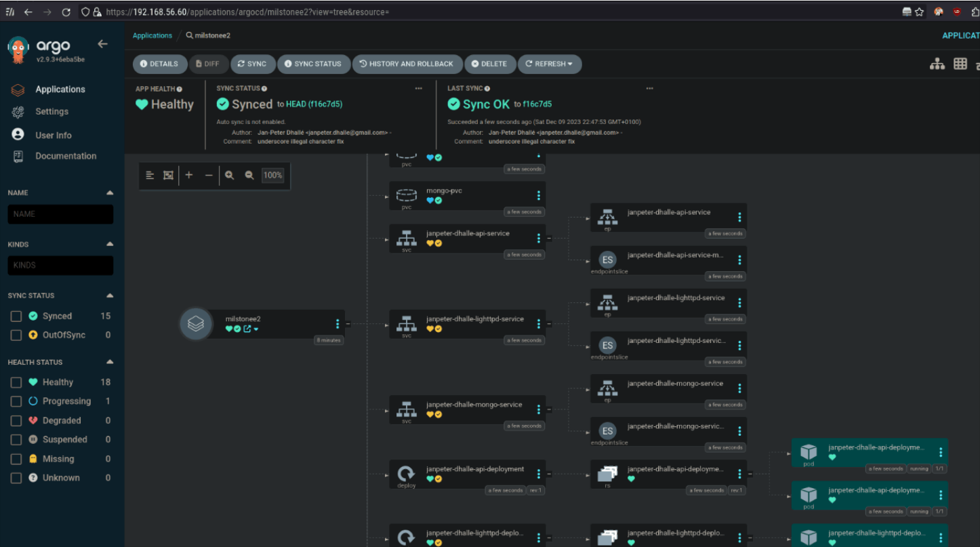Screen dimensions: 980x547
Task: Tick the Healthy health status checkbox
Action: 16,382
